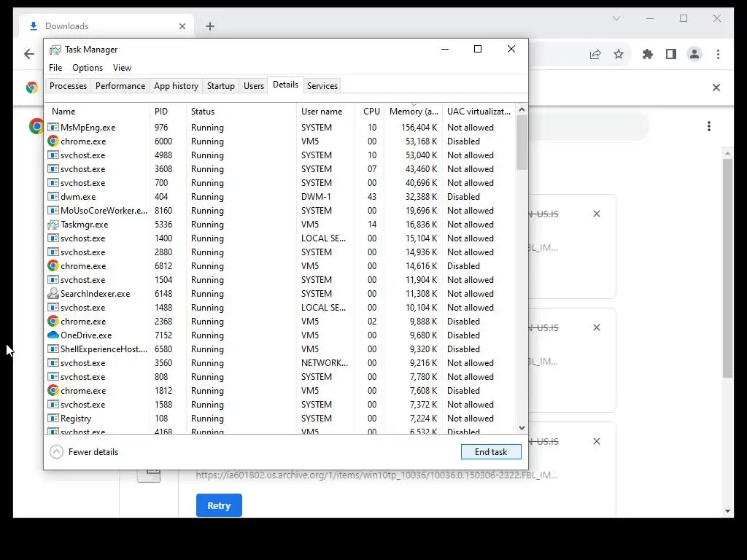Open Chrome's tab search dropdown arrow
The image size is (747, 560).
(x=616, y=18)
